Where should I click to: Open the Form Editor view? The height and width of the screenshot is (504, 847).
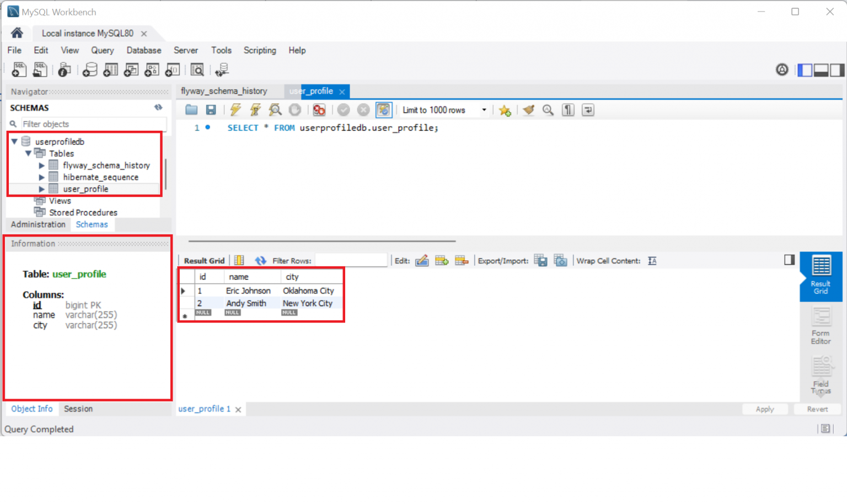[x=821, y=326]
